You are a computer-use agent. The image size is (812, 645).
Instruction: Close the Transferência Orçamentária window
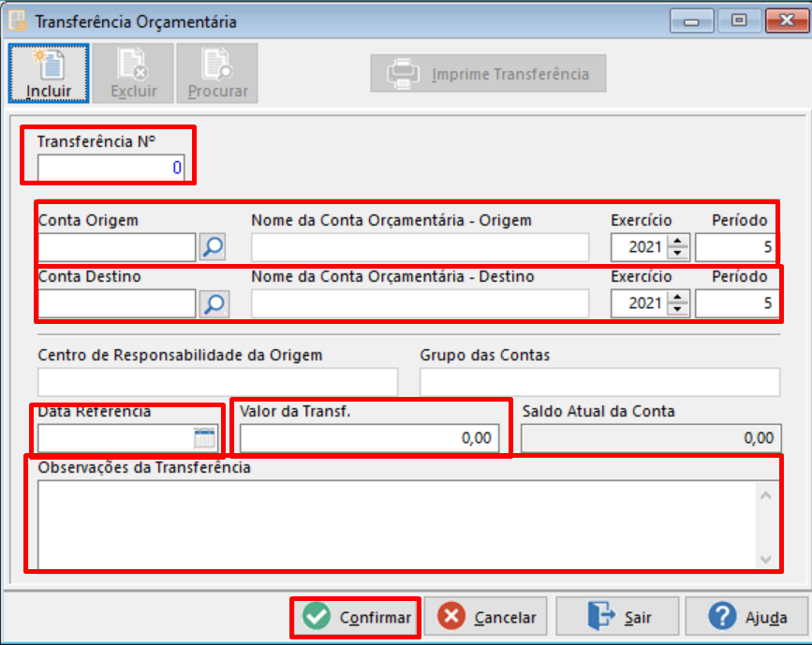(x=787, y=22)
